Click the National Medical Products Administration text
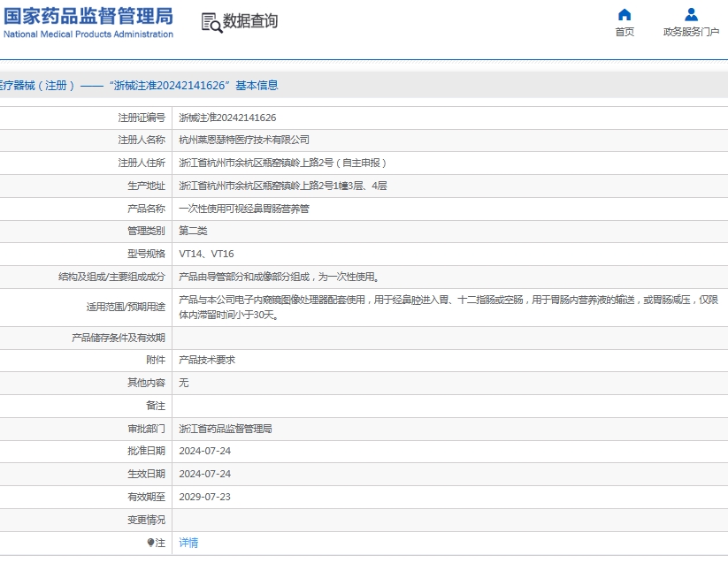 (88, 34)
